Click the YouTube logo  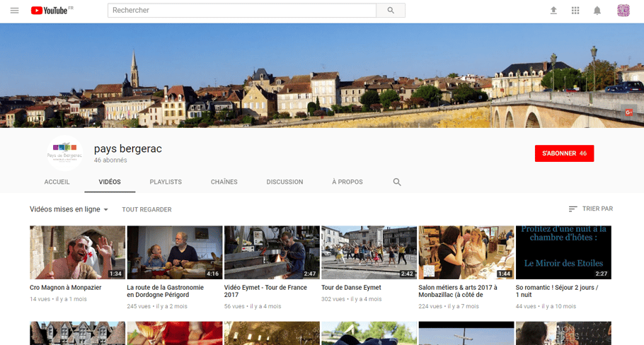pyautogui.click(x=49, y=11)
